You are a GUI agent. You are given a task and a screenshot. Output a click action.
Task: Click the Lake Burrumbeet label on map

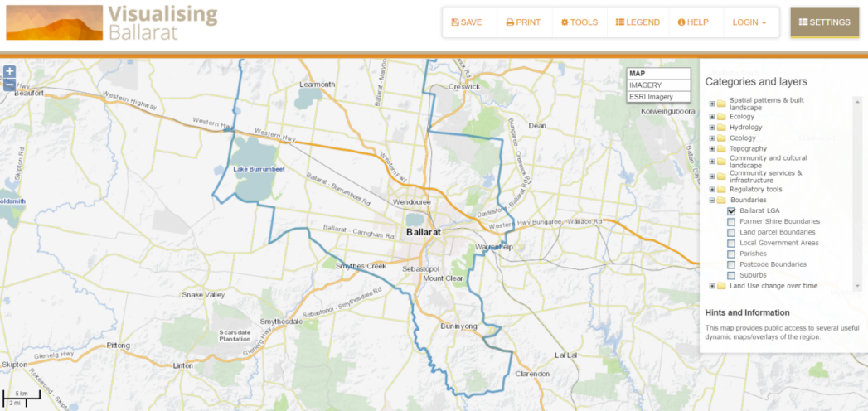click(x=259, y=169)
